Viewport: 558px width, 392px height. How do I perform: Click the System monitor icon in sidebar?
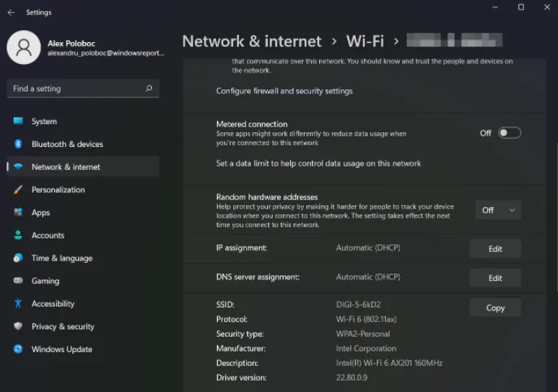pos(18,122)
